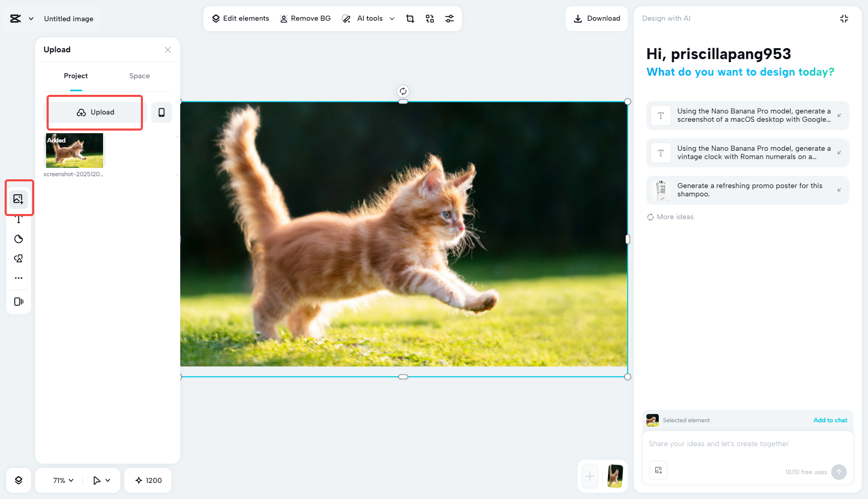Open the image adjustment sliders icon
Screen dimensions: 868x499
(449, 18)
